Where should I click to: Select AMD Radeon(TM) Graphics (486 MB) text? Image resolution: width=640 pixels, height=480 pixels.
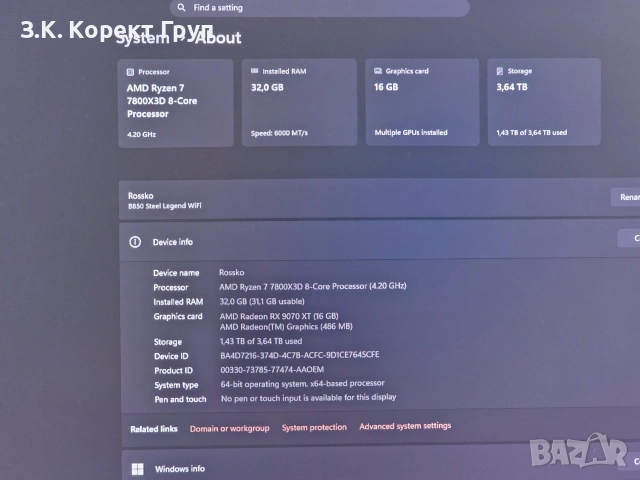(286, 327)
